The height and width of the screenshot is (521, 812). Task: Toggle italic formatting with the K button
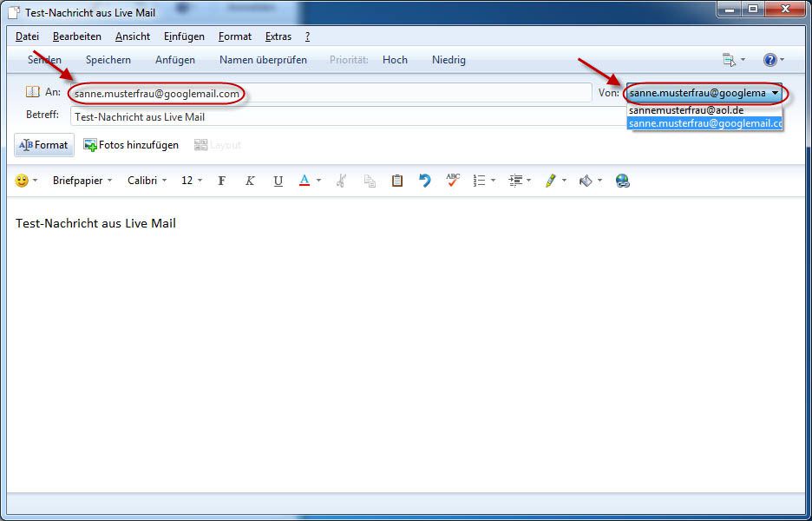coord(250,180)
